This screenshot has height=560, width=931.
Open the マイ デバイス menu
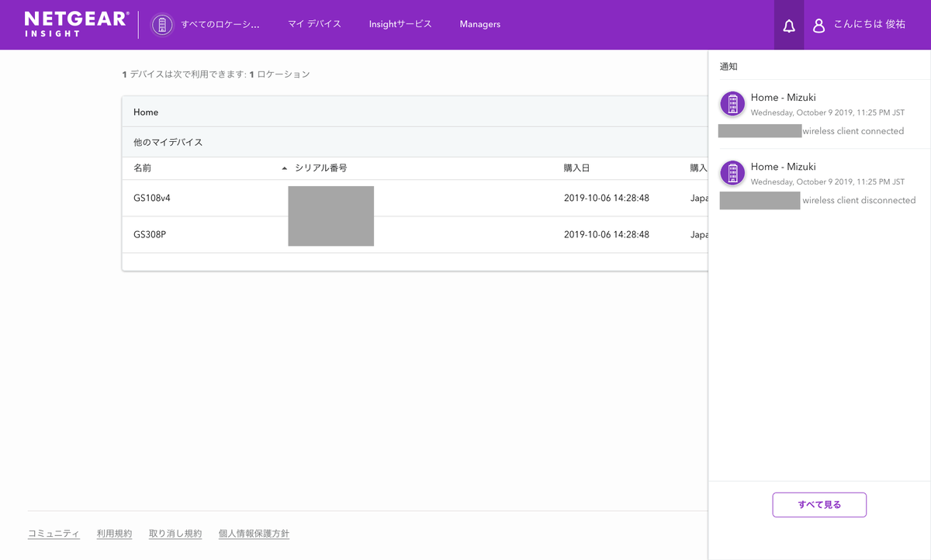[x=314, y=25]
